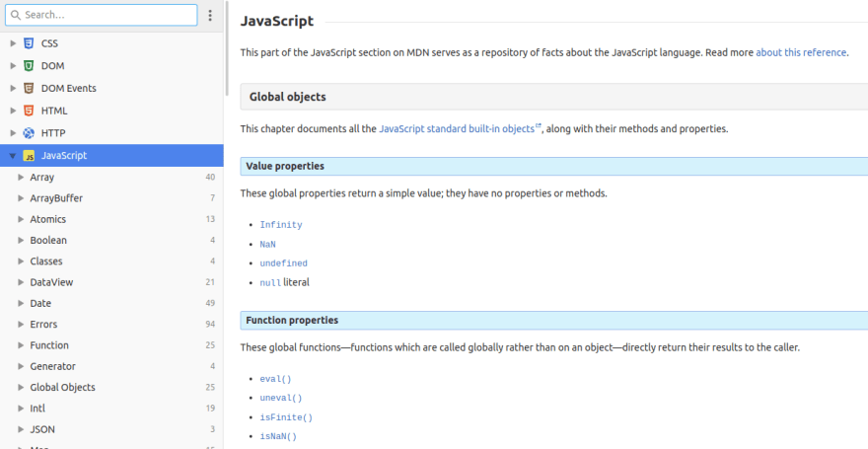868x449 pixels.
Task: Select the Boolean sidebar entry
Action: click(x=111, y=240)
